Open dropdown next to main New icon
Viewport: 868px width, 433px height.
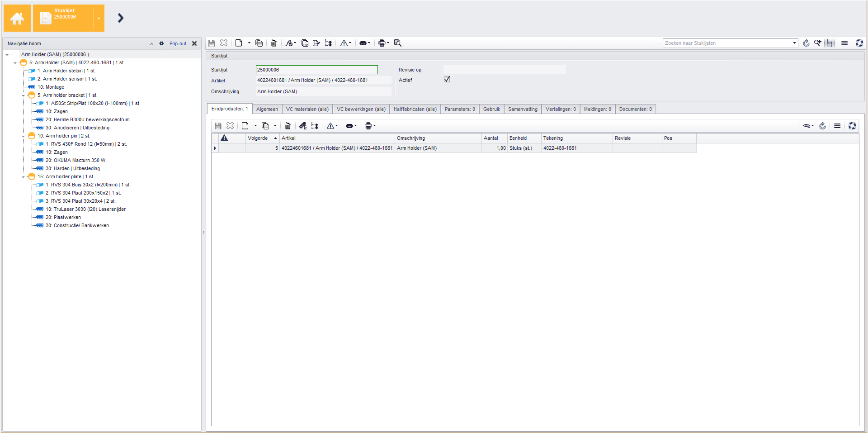coord(249,43)
